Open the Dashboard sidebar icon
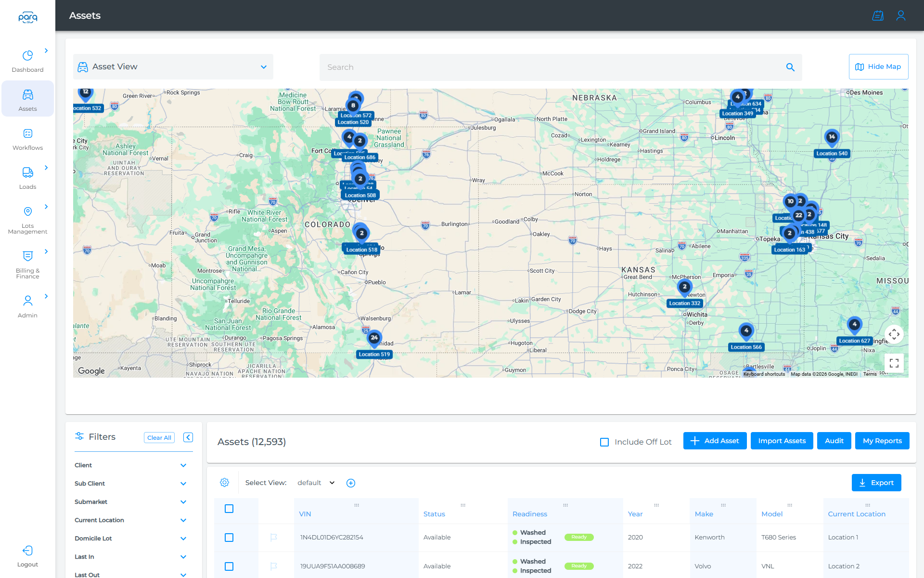This screenshot has width=924, height=578. pyautogui.click(x=27, y=56)
